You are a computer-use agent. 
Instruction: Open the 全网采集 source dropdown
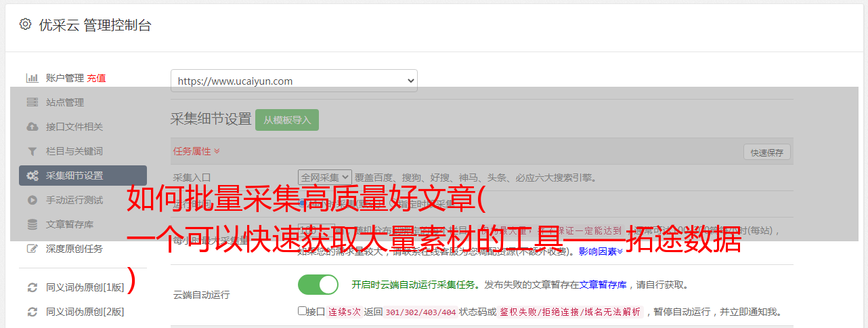pyautogui.click(x=325, y=178)
